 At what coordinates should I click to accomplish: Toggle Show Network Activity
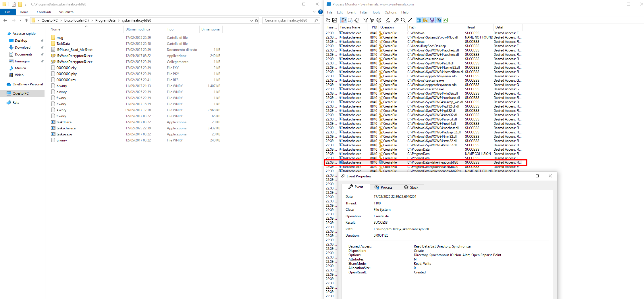(x=432, y=20)
